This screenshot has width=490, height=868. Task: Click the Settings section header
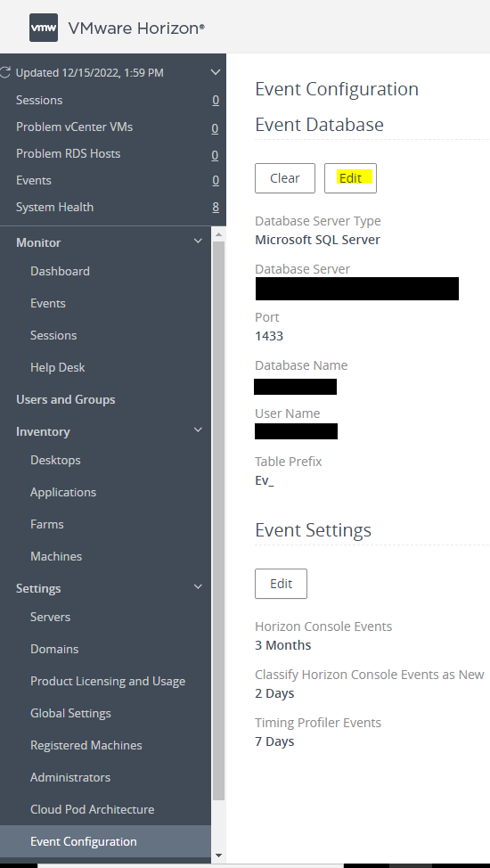coord(38,588)
